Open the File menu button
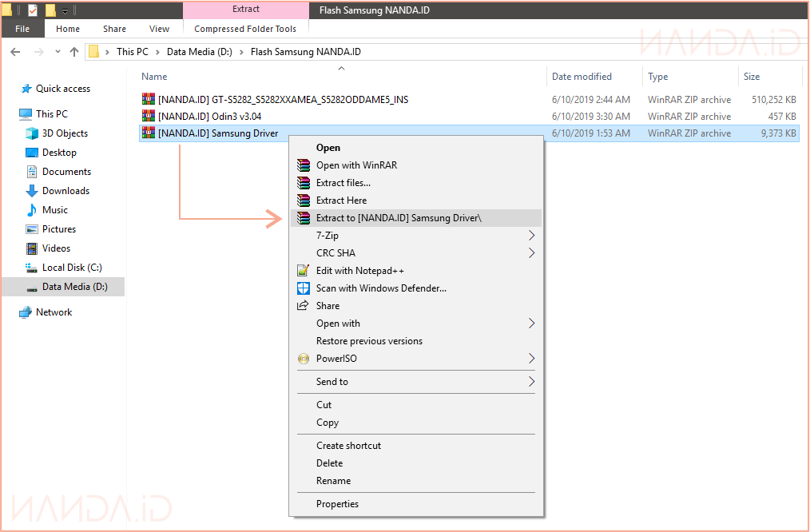810x532 pixels. coord(22,29)
